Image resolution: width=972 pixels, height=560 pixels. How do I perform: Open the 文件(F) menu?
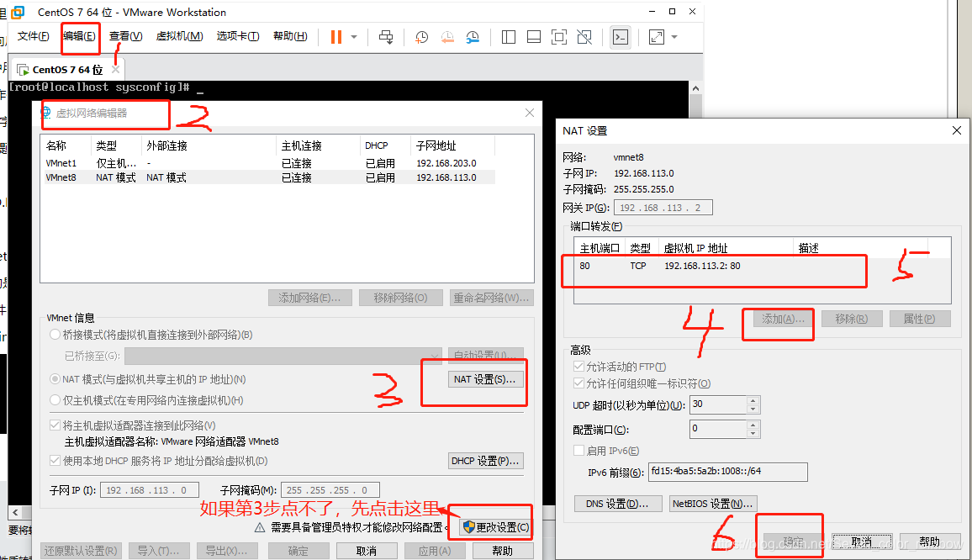pyautogui.click(x=33, y=36)
